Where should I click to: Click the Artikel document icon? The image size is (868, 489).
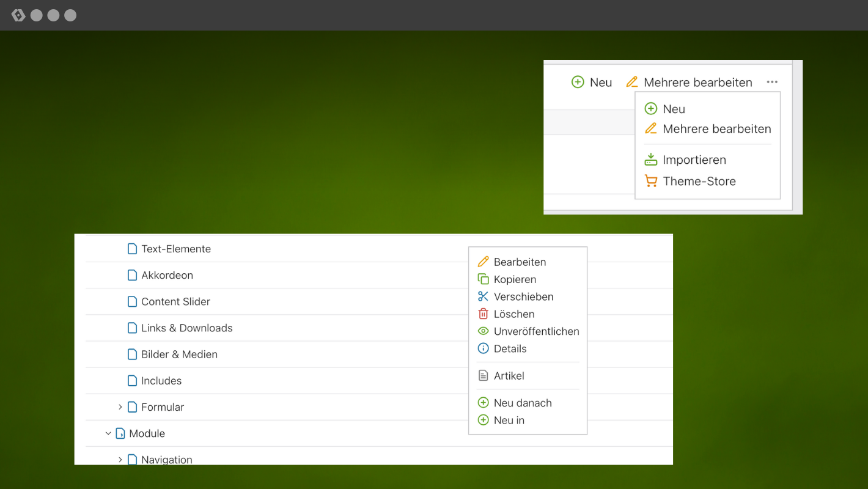[483, 376]
